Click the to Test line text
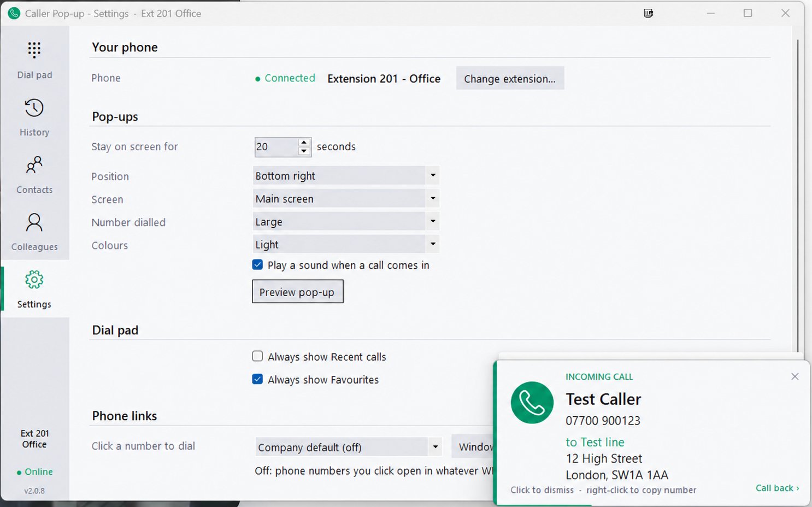The width and height of the screenshot is (812, 507). [595, 442]
